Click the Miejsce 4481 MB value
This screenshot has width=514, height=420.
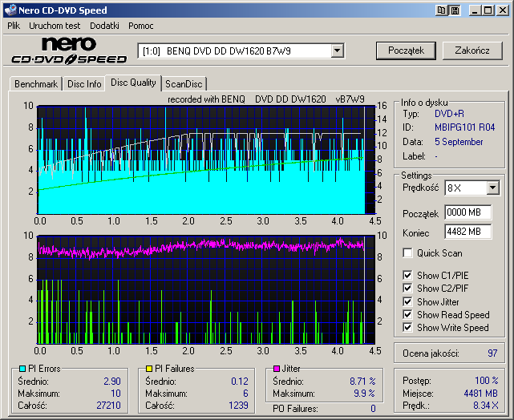[x=481, y=393]
